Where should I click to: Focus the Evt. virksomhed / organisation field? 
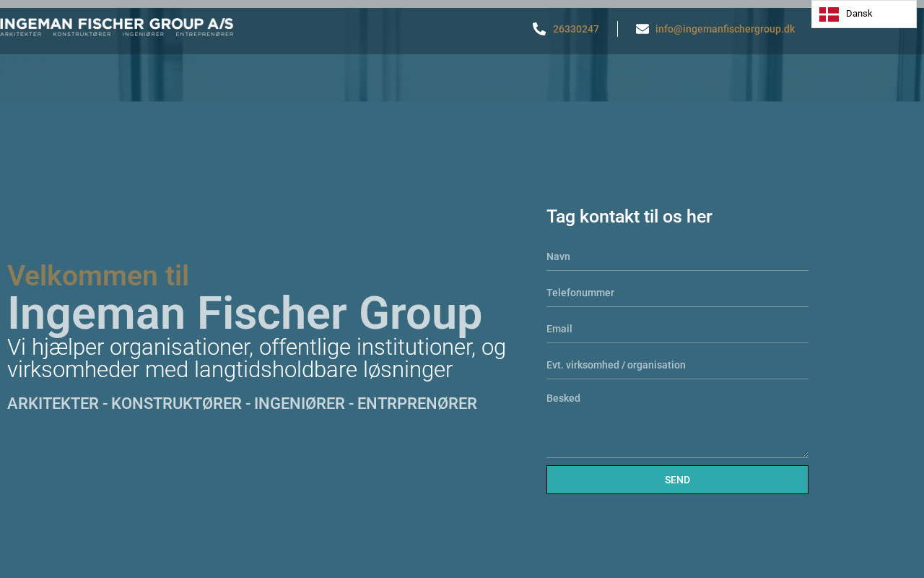coord(677,365)
